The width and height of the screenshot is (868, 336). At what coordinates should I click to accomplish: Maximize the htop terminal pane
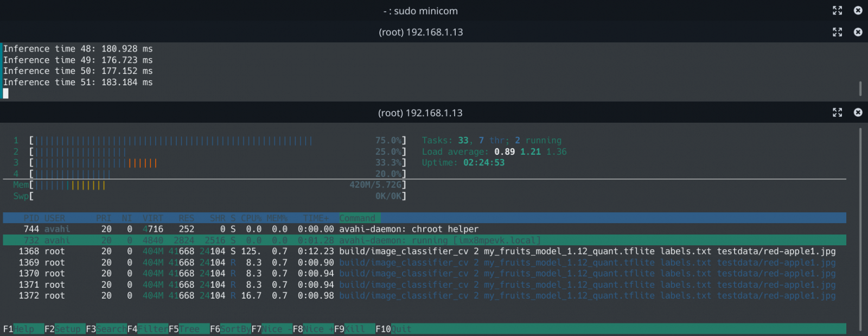(837, 112)
